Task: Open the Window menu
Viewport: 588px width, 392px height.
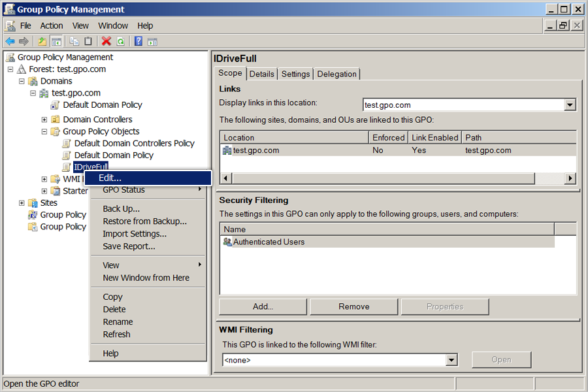Action: 113,25
